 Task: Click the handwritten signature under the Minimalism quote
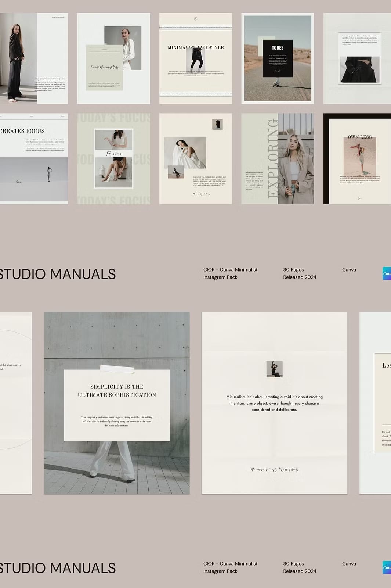[274, 470]
